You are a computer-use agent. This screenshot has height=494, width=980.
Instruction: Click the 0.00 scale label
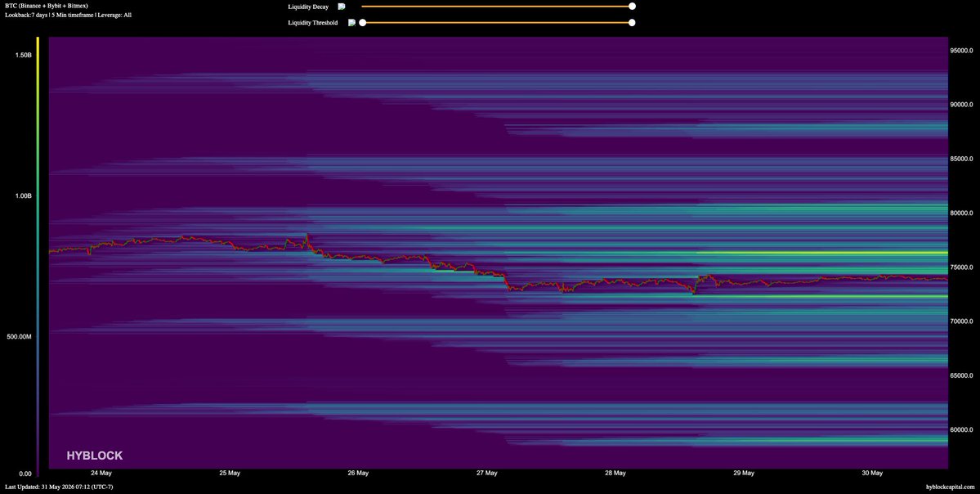[25, 474]
